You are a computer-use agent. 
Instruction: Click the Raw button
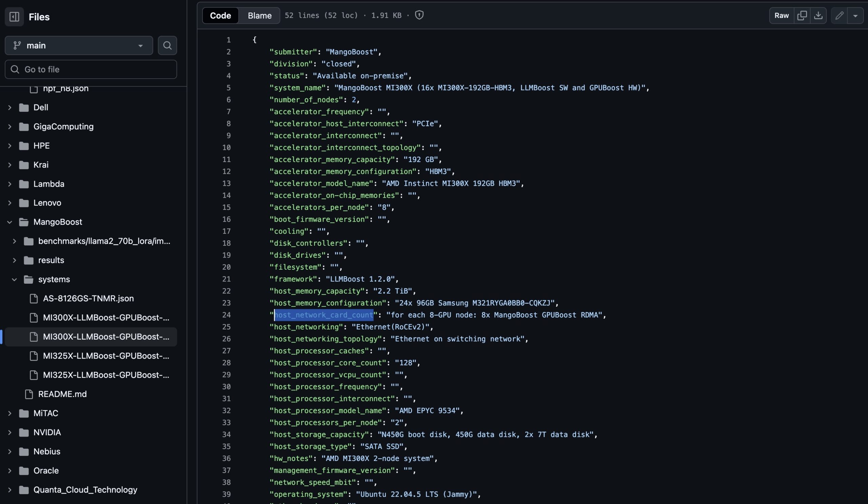tap(781, 16)
